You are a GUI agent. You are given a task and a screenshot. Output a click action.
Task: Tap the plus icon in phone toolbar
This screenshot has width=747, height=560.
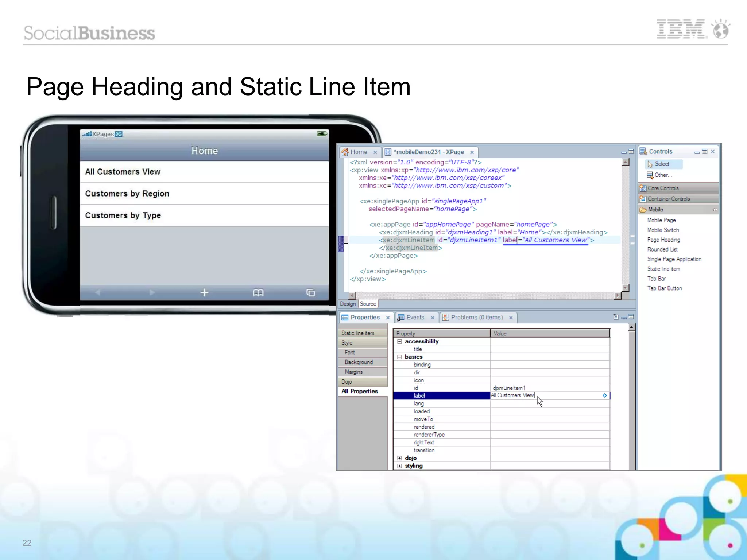click(x=205, y=292)
